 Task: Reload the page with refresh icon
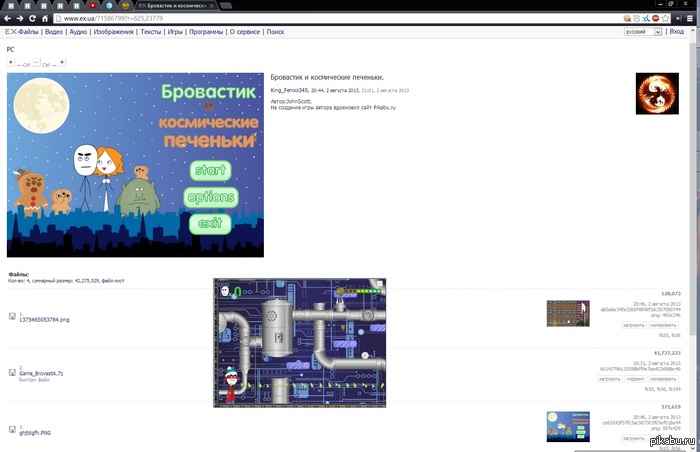[33, 19]
